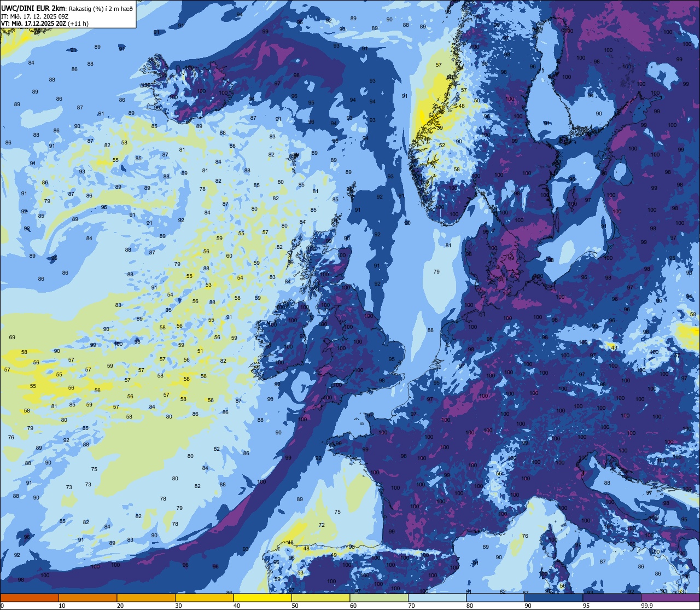Click the "95" label under the color bar
The image size is (700, 610).
[586, 606]
